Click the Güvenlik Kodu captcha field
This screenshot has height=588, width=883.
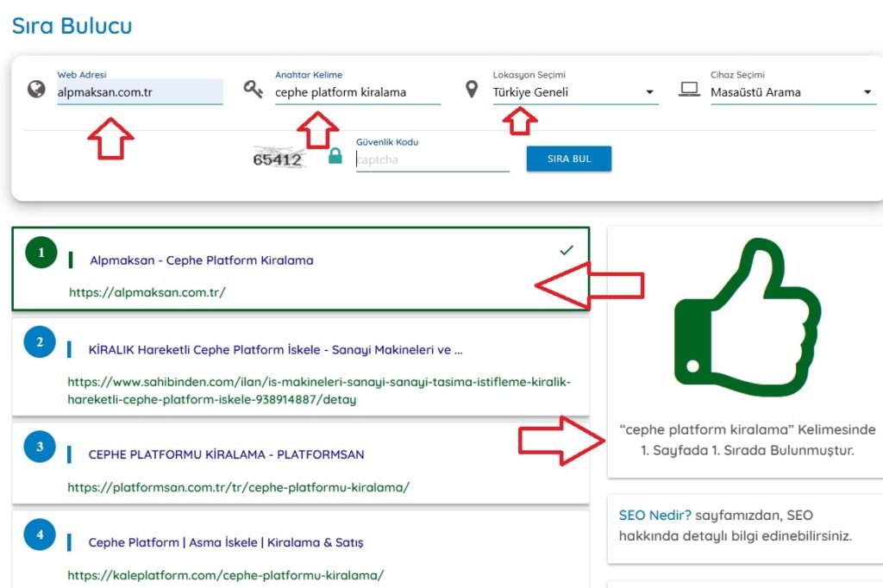[432, 160]
